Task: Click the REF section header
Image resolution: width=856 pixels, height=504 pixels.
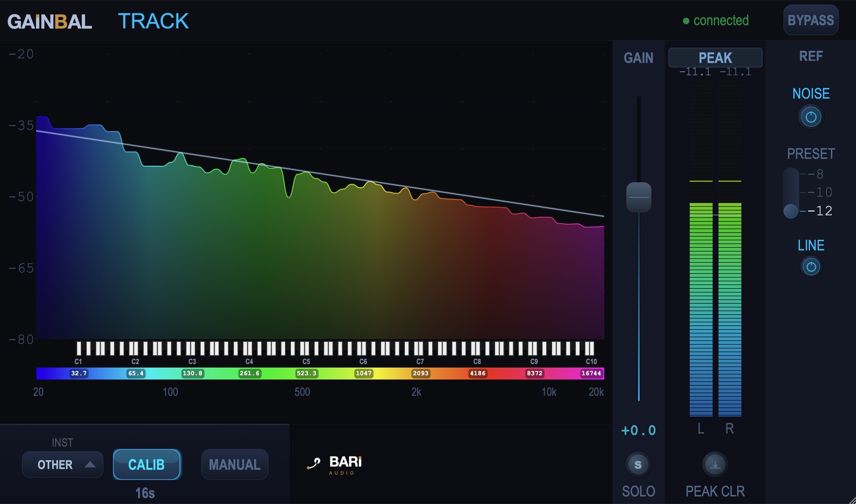Action: click(811, 56)
